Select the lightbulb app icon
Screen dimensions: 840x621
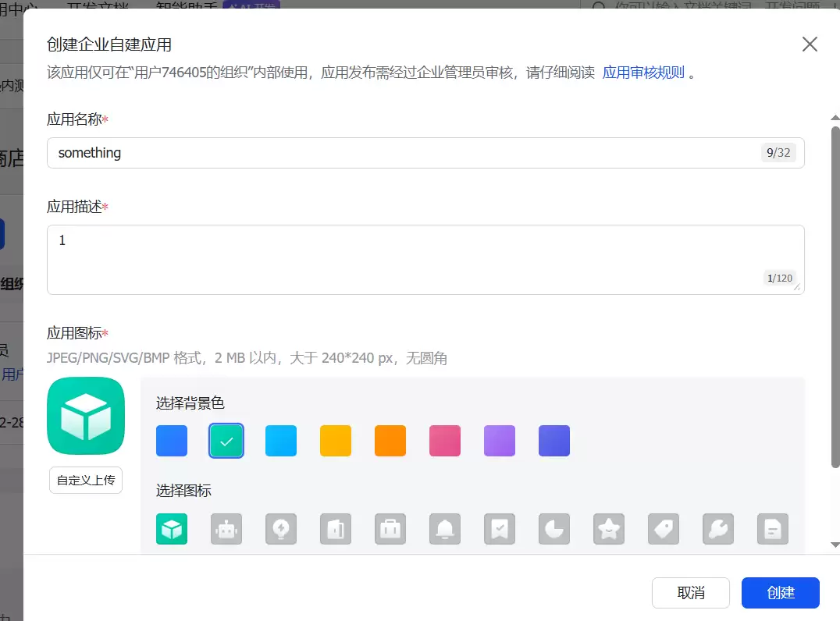tap(281, 529)
